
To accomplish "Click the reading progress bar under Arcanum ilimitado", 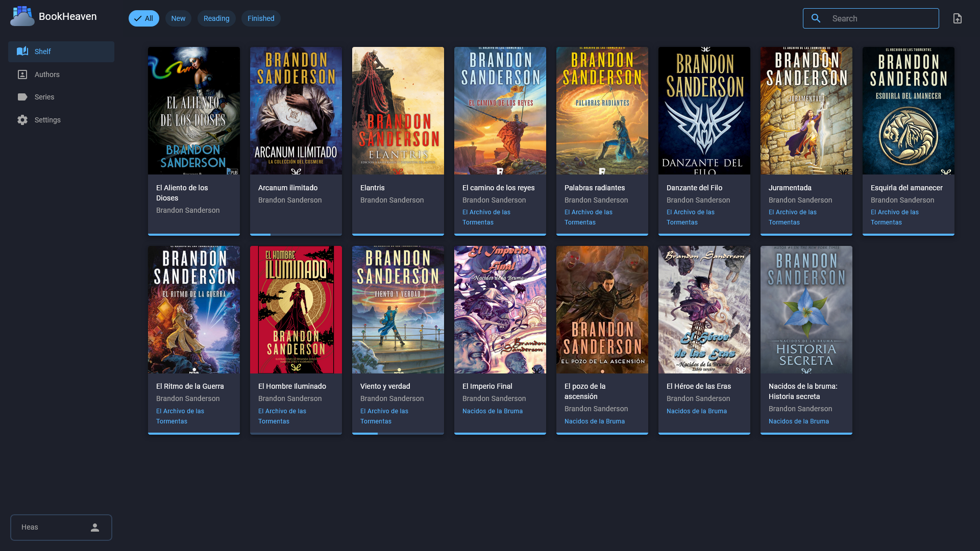I will [296, 234].
